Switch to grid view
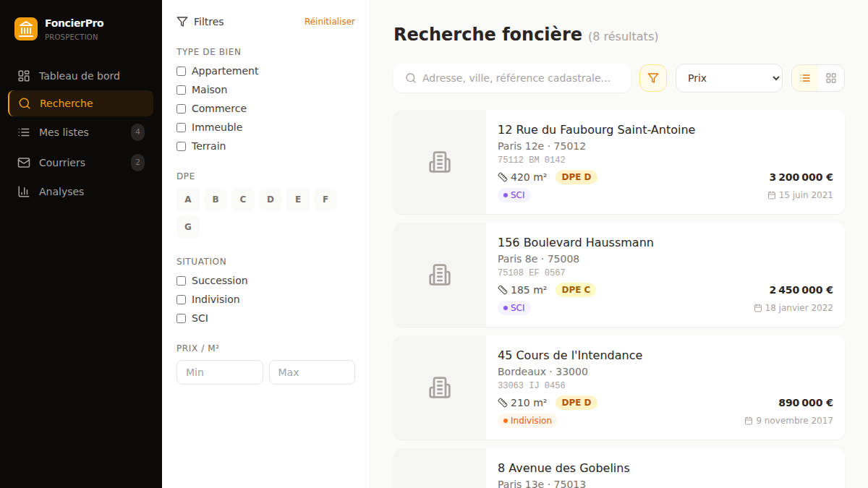 [831, 78]
